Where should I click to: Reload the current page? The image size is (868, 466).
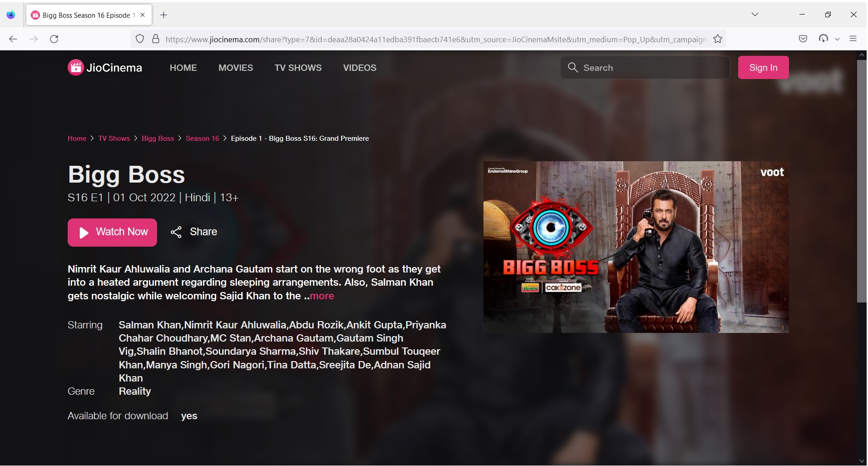54,39
